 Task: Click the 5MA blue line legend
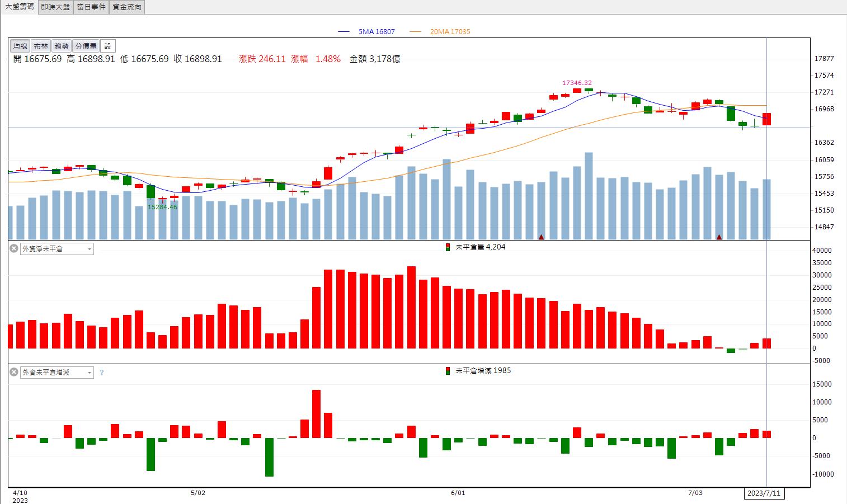366,32
